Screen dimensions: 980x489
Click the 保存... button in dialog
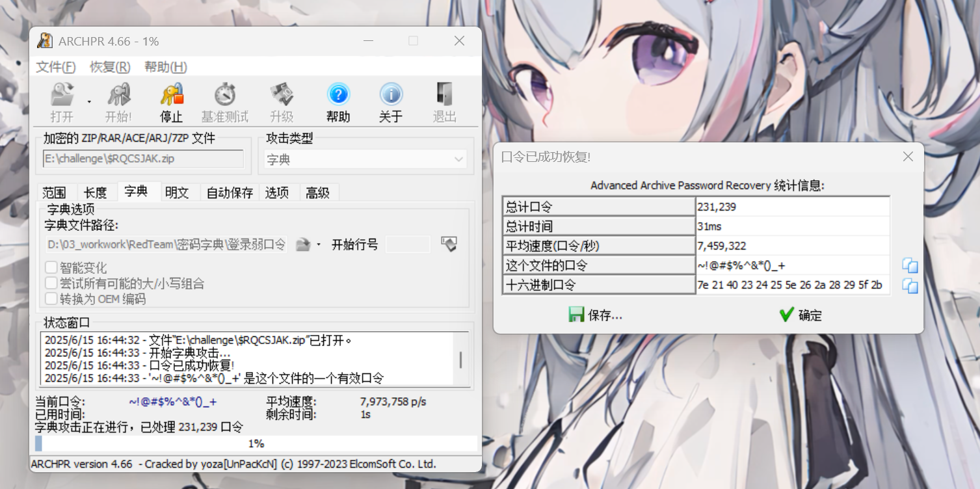(x=595, y=315)
